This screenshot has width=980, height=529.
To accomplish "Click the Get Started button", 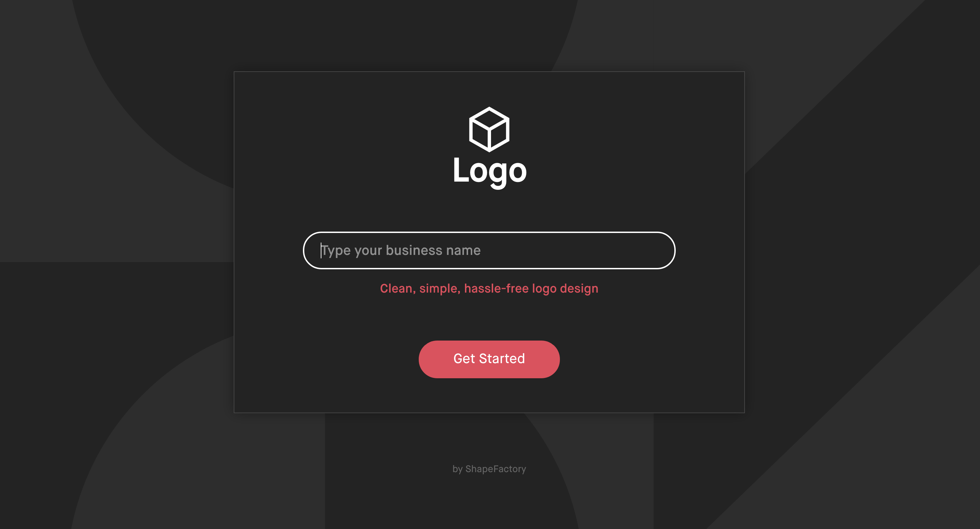I will click(489, 359).
